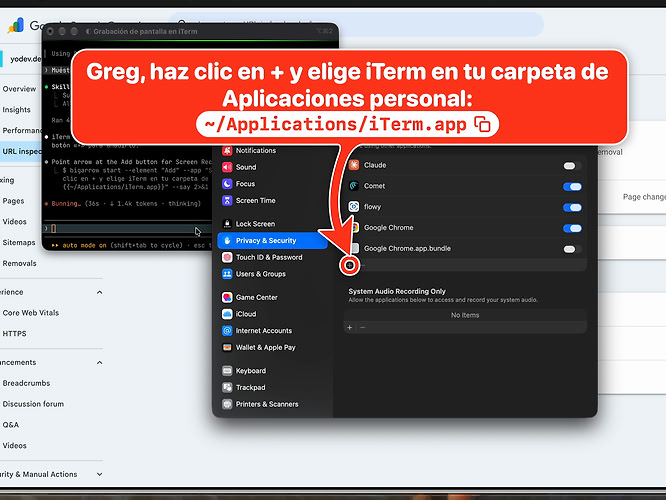
Task: Click the flowy app icon in list
Action: 354,206
